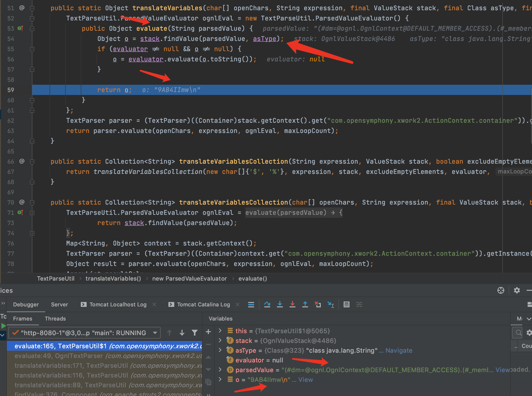Click View link for parsedValue variable
The image size is (532, 396).
pyautogui.click(x=503, y=370)
